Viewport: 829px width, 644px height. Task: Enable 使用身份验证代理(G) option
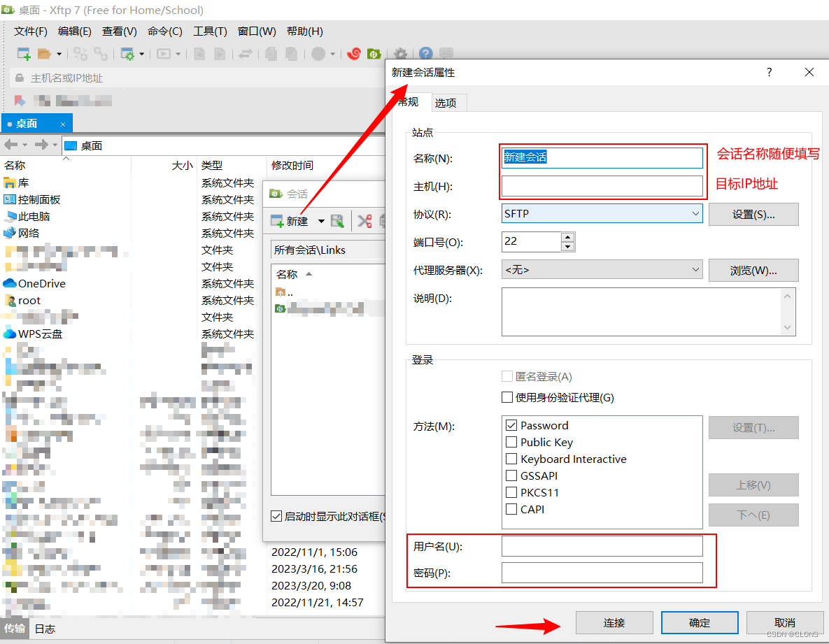coord(506,397)
